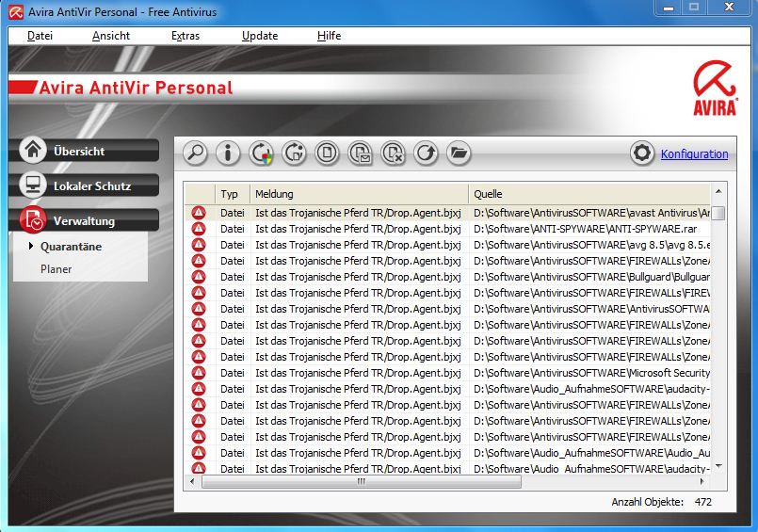
Task: Click the circular arrow refresh icon in toolbar
Action: (426, 153)
